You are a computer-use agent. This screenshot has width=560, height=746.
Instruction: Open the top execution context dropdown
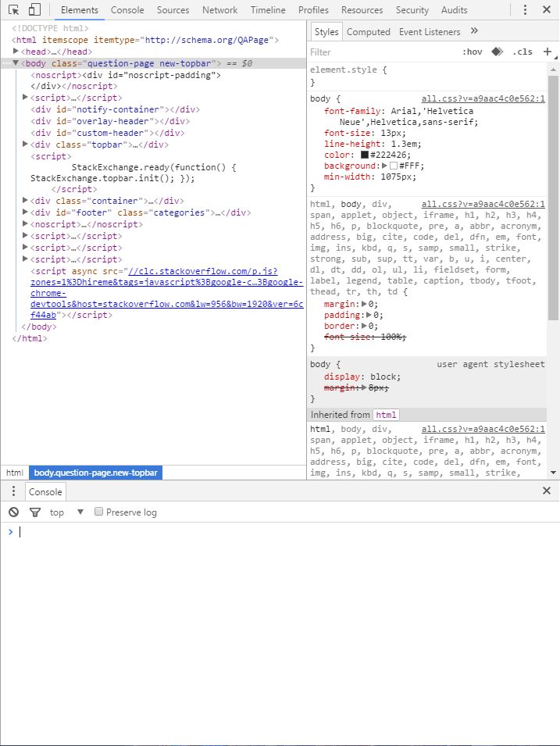tap(66, 512)
